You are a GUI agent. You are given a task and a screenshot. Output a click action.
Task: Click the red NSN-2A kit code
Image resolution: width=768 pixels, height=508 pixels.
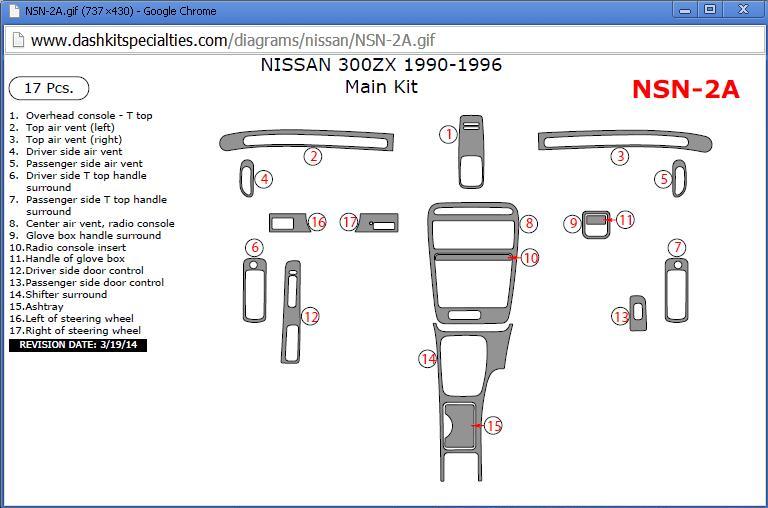coord(685,89)
